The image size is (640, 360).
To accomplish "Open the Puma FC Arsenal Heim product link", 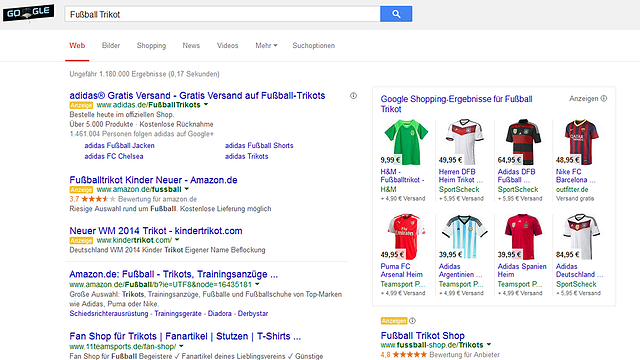I will tap(402, 271).
